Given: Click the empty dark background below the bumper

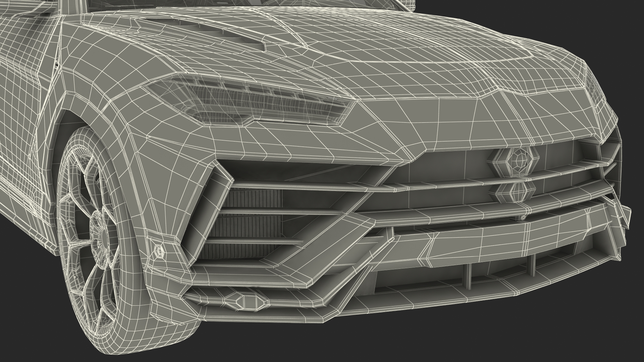Looking at the screenshot, I should pos(470,339).
